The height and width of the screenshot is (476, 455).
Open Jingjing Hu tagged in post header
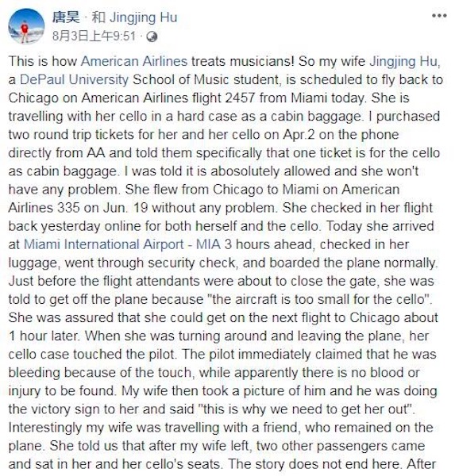pyautogui.click(x=143, y=17)
